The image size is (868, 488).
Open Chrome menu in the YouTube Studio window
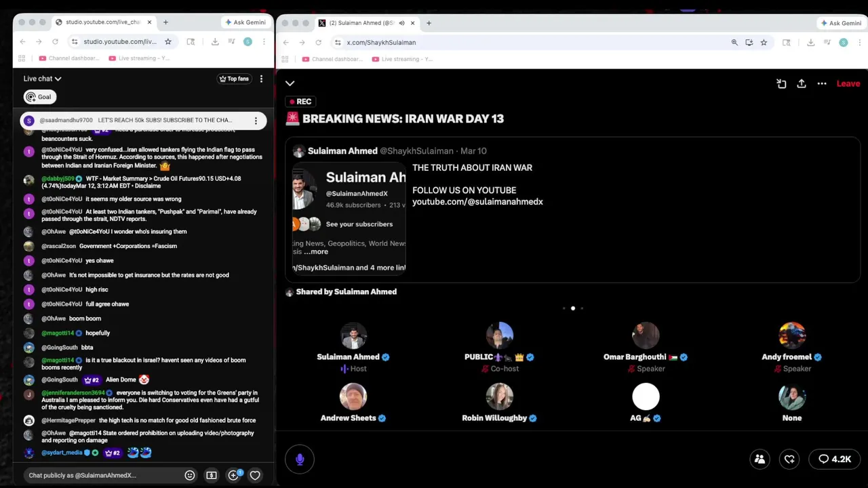(264, 41)
